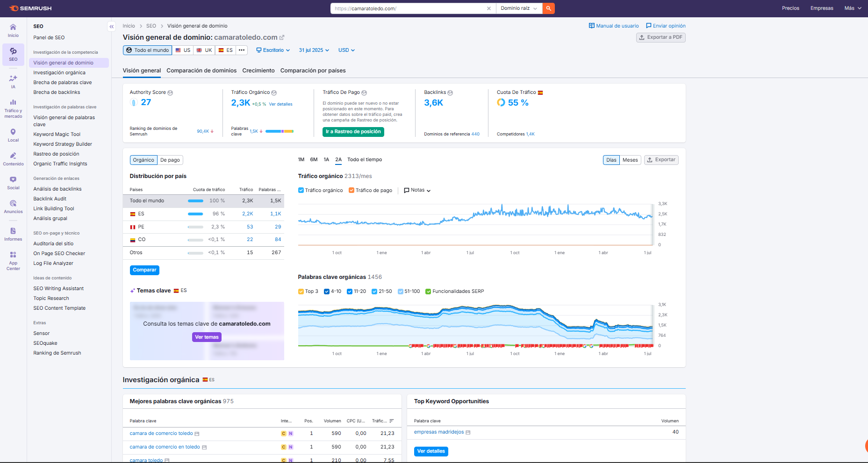Toggle the 21-50 positions checkbox
Screen dimensions: 868x463
tap(374, 292)
